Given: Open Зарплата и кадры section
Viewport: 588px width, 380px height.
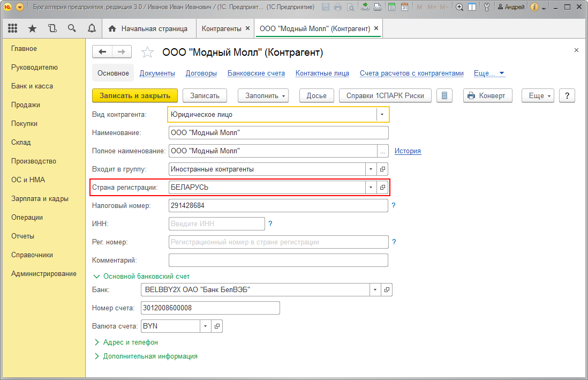Looking at the screenshot, I should pos(40,198).
